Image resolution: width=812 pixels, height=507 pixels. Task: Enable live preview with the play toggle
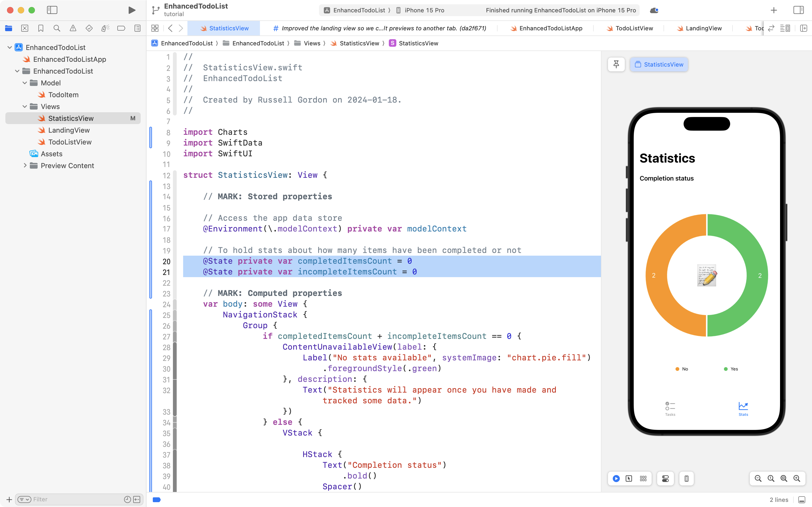pyautogui.click(x=616, y=479)
